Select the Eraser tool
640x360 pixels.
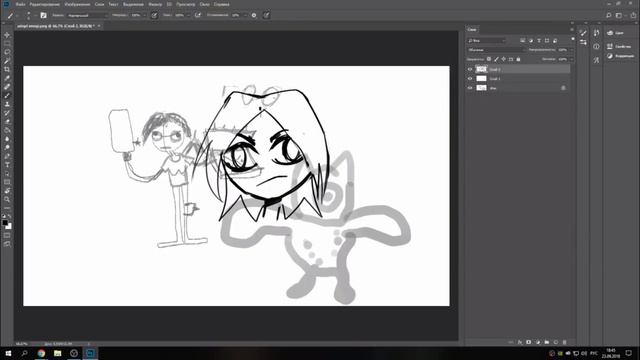(x=7, y=121)
